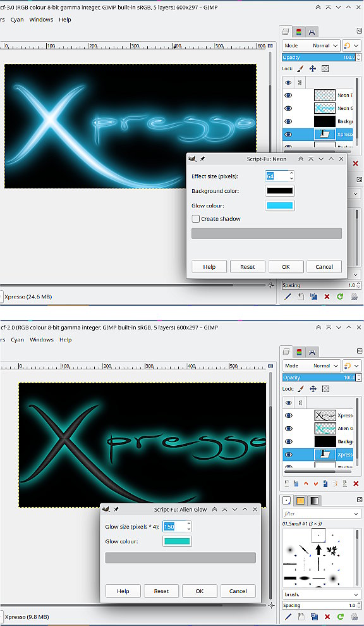Create a new layer group in bottom window
This screenshot has height=626, width=364.
pyautogui.click(x=296, y=484)
